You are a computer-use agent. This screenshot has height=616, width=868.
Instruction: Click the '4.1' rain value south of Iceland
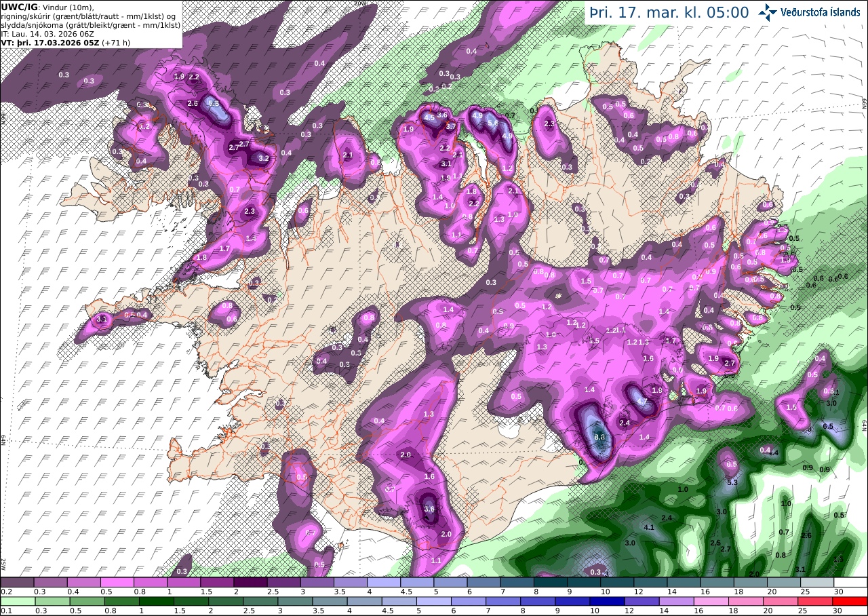648,527
